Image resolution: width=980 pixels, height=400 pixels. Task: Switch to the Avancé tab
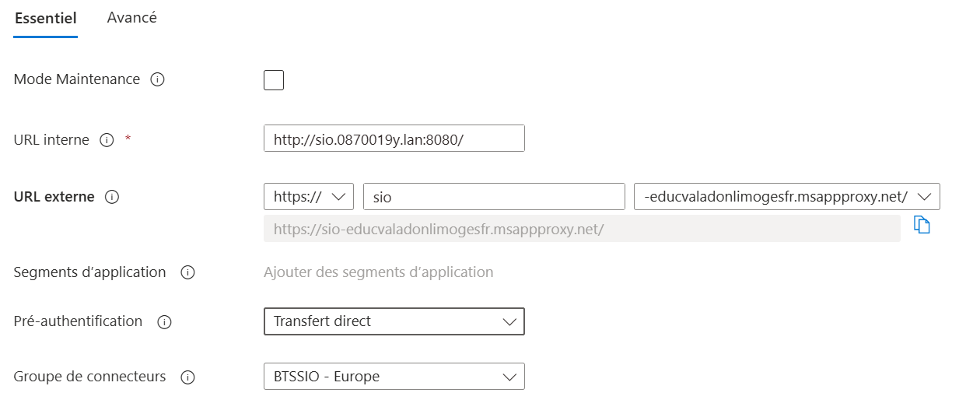131,18
